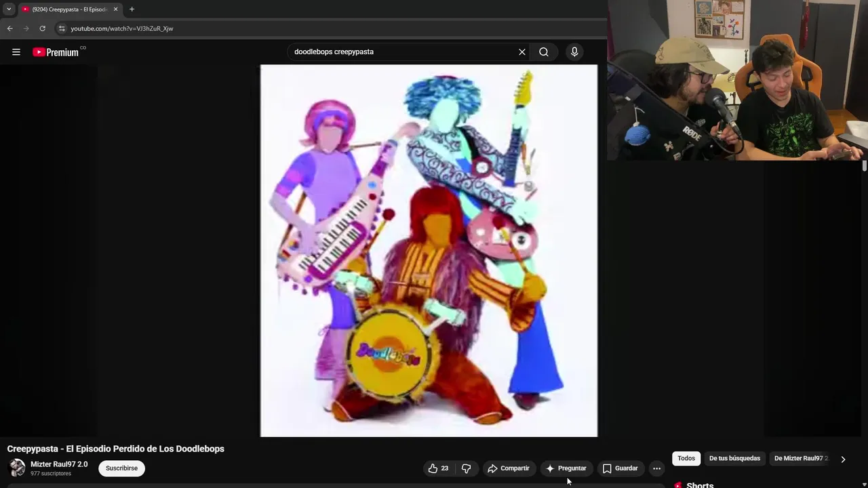The height and width of the screenshot is (488, 868).
Task: Open the YouTube guide hamburger menu
Action: click(x=16, y=52)
